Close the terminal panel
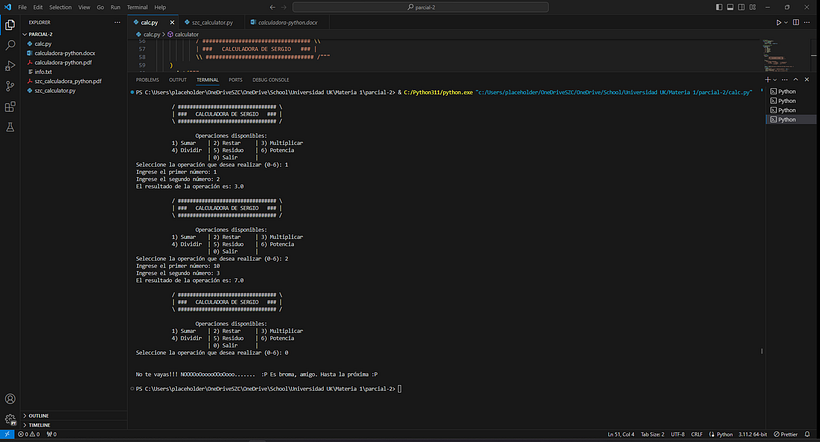Viewport: 820px width, 442px height. click(x=806, y=80)
